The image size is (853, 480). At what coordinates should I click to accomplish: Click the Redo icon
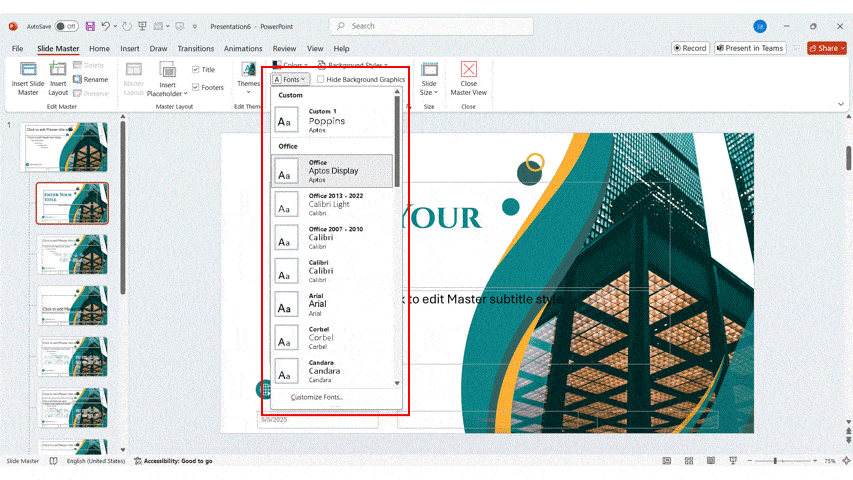(127, 26)
